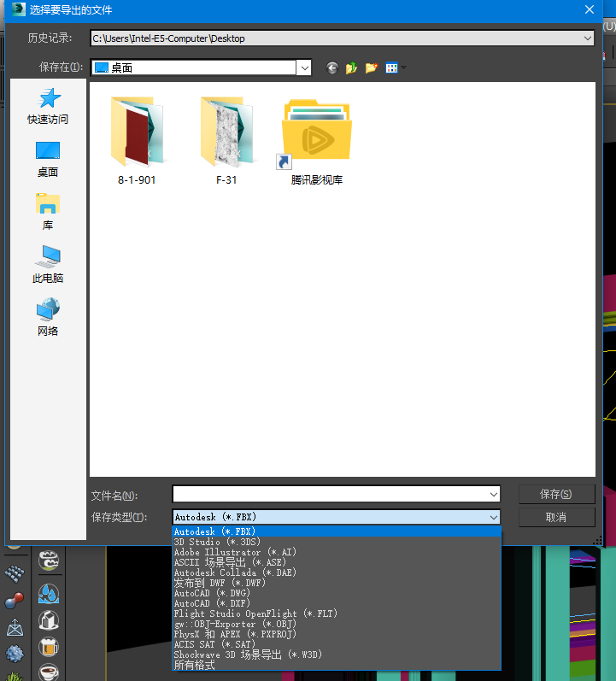Click the coffee cup icon in 3ds Max toolbar
The width and height of the screenshot is (616, 681).
[49, 672]
